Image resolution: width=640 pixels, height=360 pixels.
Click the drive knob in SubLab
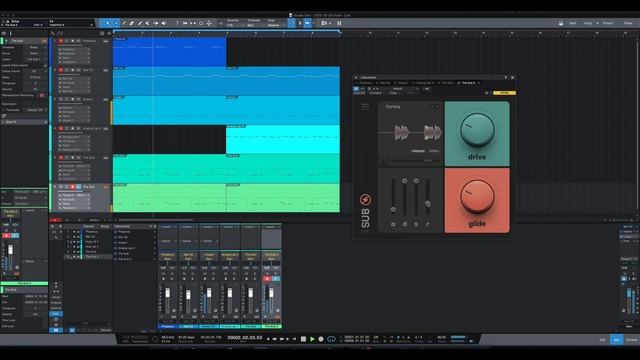(x=477, y=130)
